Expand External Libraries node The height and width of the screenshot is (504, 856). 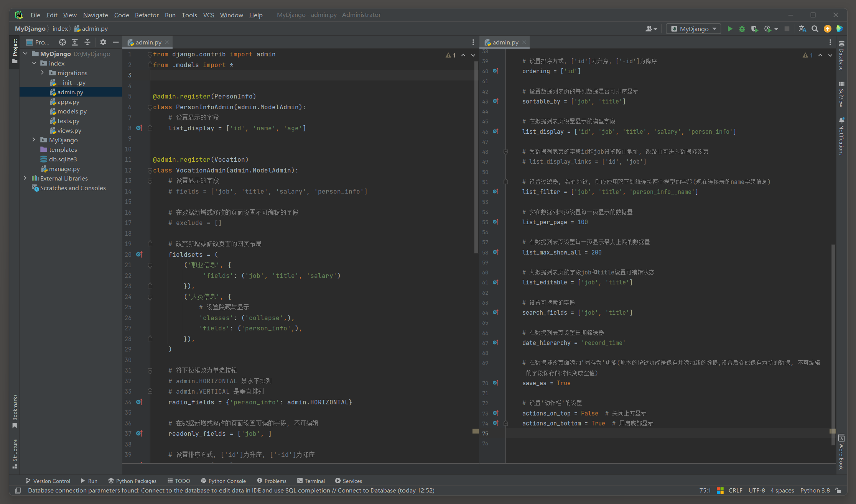click(x=25, y=178)
